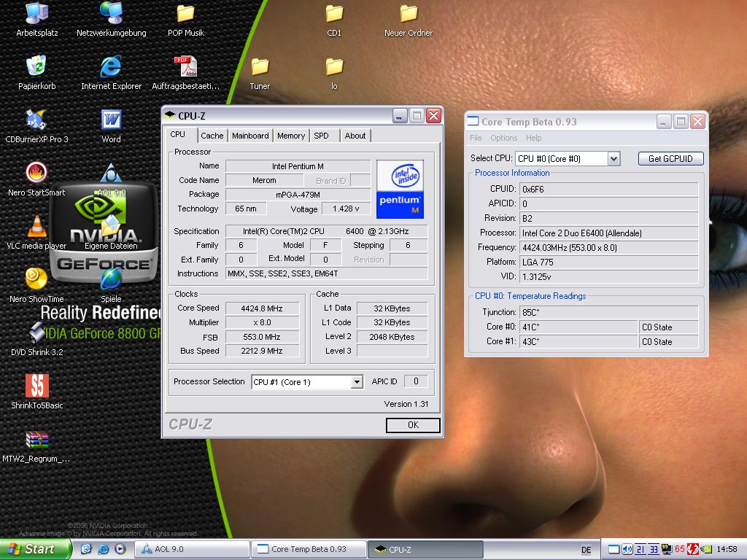
Task: Click the Bus Speed value 2212.9 MHz
Action: tap(262, 351)
